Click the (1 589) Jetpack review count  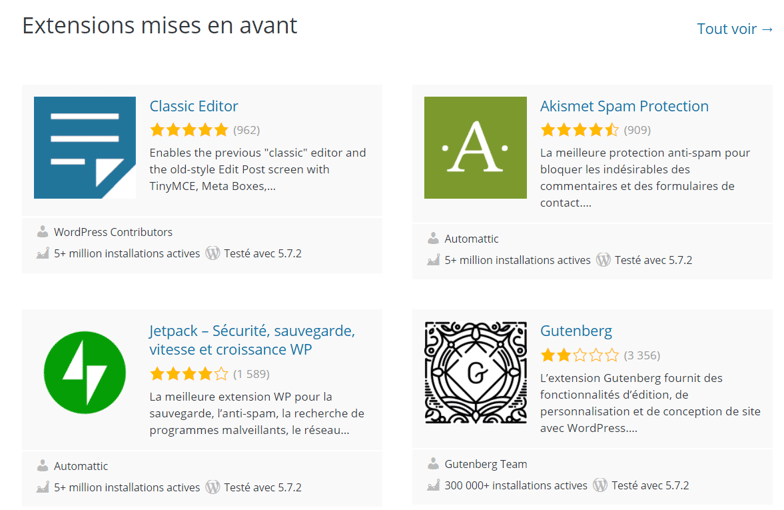[252, 374]
